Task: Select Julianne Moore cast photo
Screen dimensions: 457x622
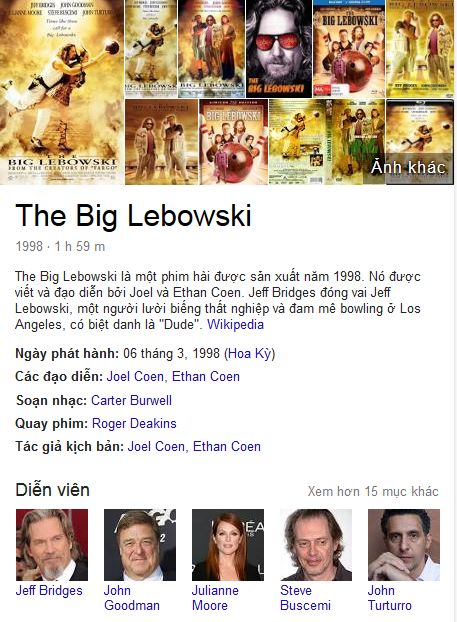Action: tap(228, 545)
